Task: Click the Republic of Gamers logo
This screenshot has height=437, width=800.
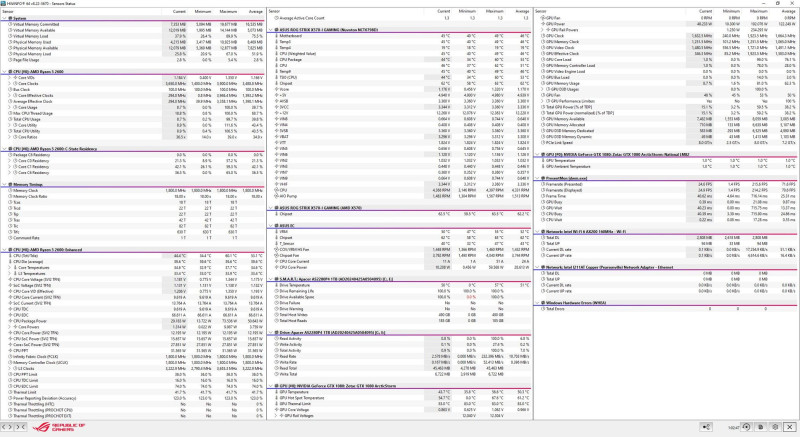Action: point(59,427)
